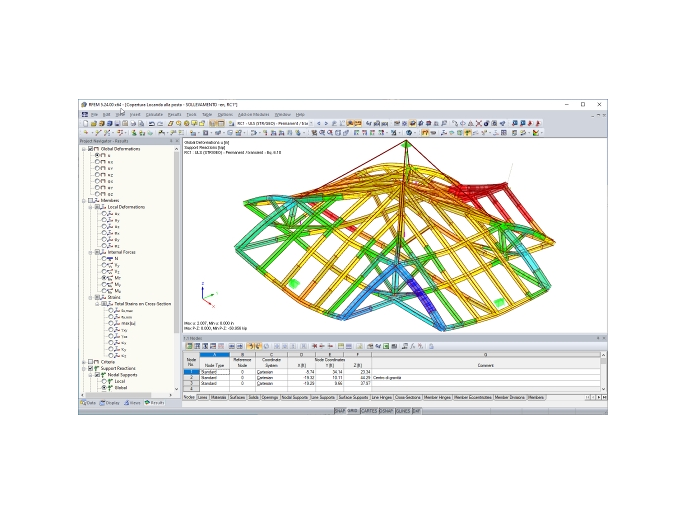
Task: Select the N internal force radio button
Action: [104, 259]
